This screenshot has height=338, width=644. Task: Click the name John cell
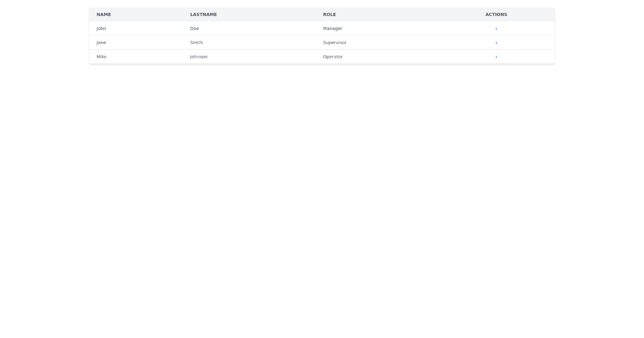point(101,28)
